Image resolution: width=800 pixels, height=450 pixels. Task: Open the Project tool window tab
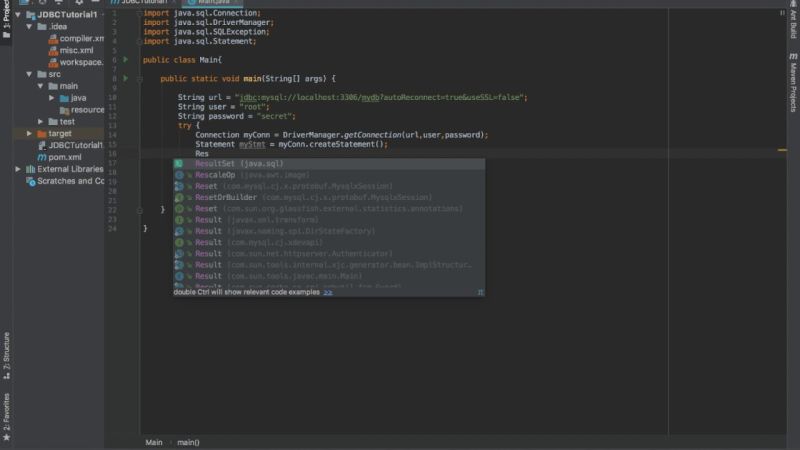pos(6,18)
